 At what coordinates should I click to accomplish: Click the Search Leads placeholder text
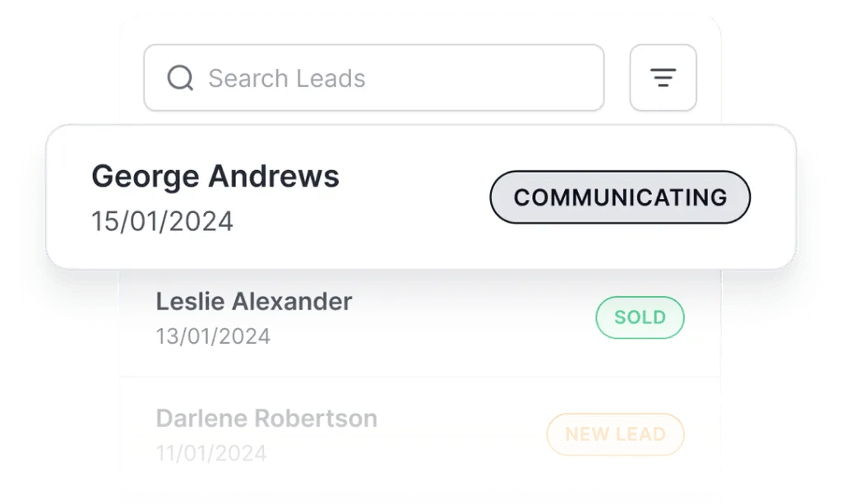coord(286,79)
